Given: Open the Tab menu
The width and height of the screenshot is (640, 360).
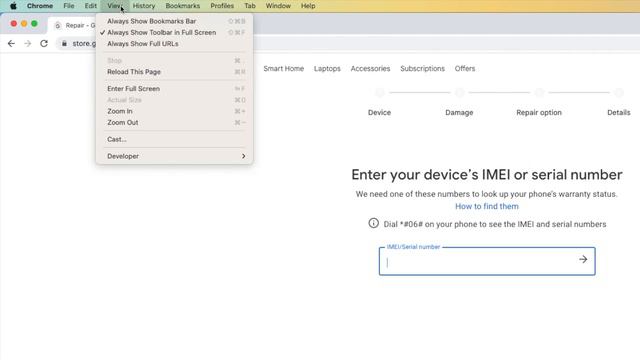Looking at the screenshot, I should tap(250, 6).
